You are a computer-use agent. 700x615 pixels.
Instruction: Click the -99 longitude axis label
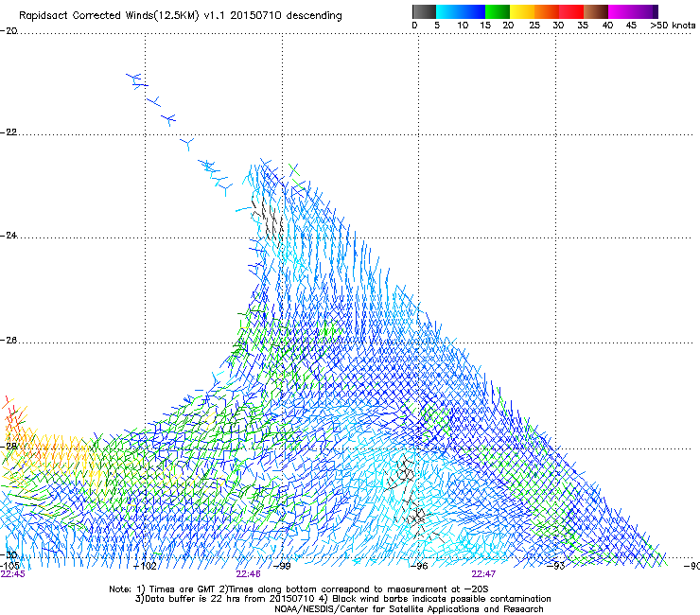282,566
